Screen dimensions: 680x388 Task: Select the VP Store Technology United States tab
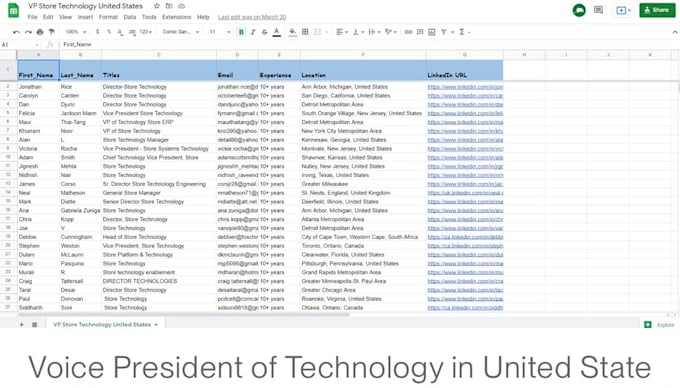click(105, 324)
